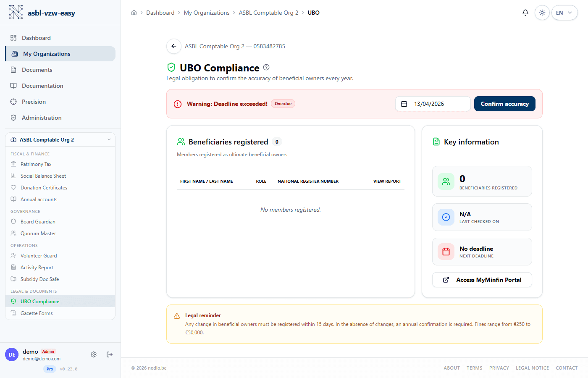
Task: Click the Administration shield icon
Action: point(13,118)
